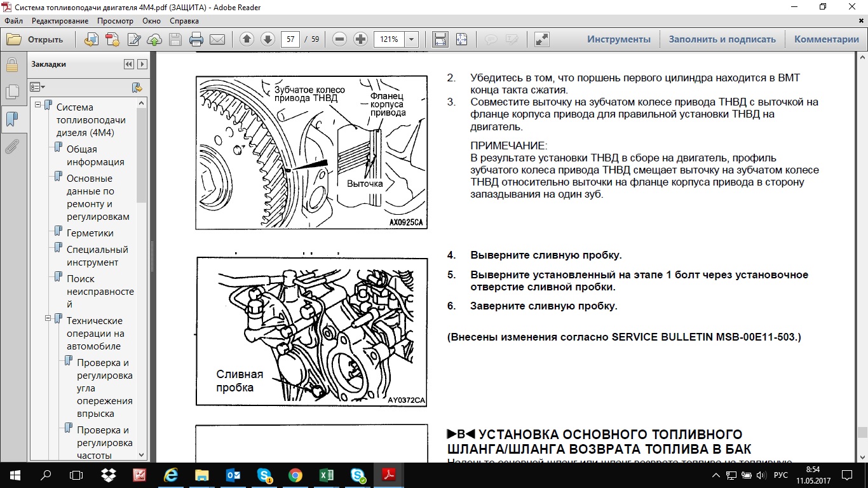Collapse the 'Технические операции на автомобиле' bookmark
Viewport: 868px width, 488px height.
[49, 319]
